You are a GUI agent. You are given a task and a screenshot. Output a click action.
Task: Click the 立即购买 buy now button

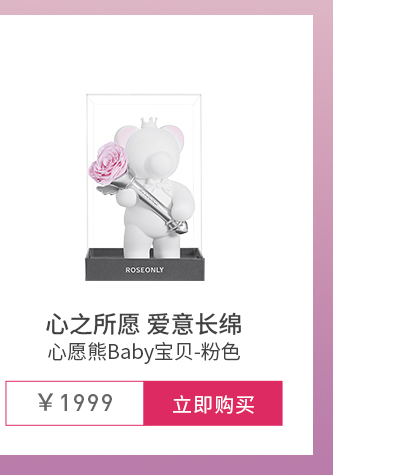coord(213,403)
